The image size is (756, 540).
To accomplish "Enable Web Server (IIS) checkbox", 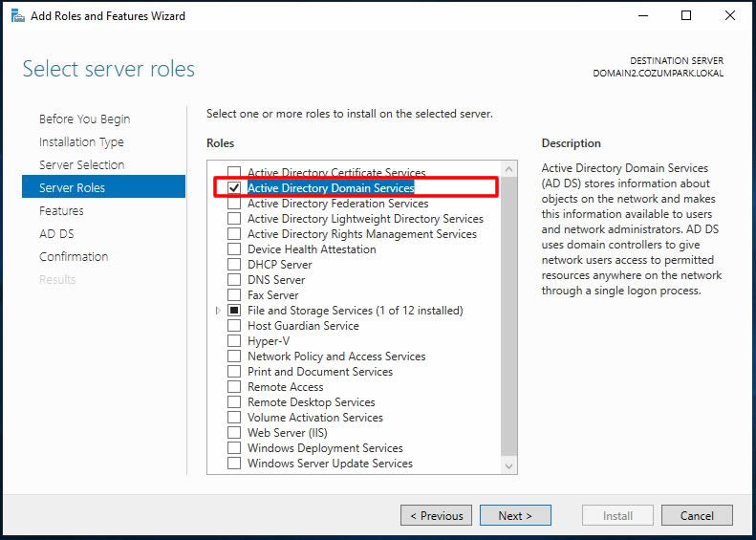I will [234, 433].
